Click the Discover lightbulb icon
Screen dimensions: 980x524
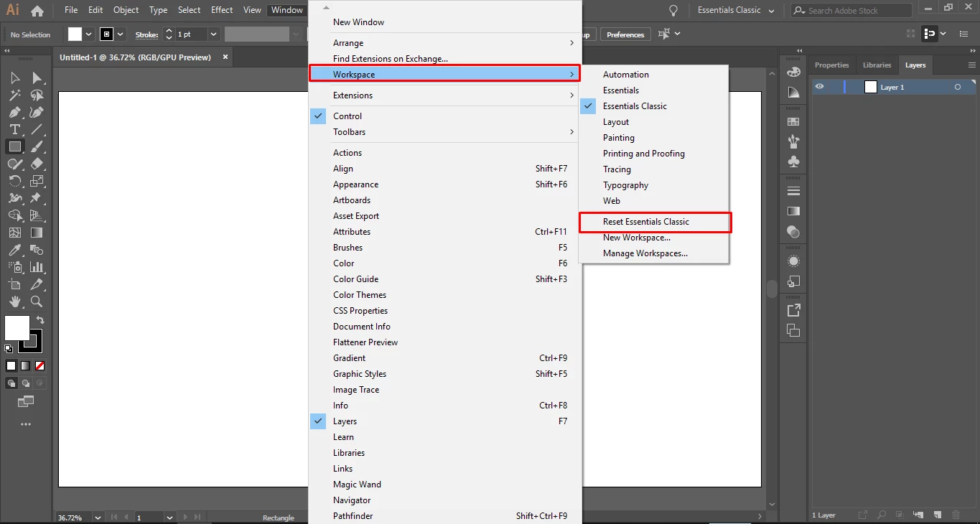coord(673,11)
